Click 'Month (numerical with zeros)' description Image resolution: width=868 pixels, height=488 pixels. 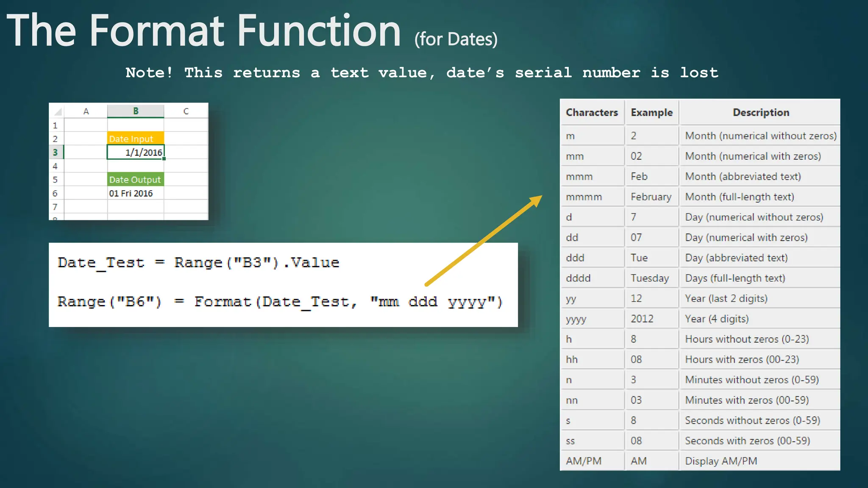pyautogui.click(x=761, y=156)
